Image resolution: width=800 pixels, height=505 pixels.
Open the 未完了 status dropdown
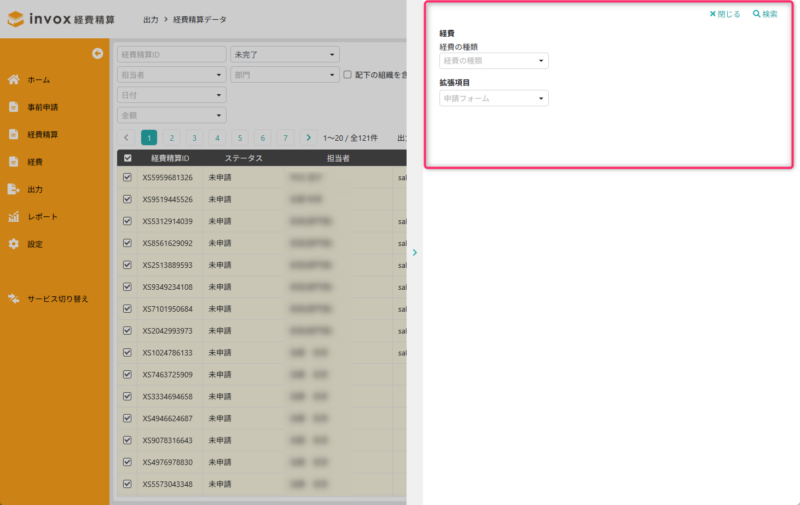(285, 55)
